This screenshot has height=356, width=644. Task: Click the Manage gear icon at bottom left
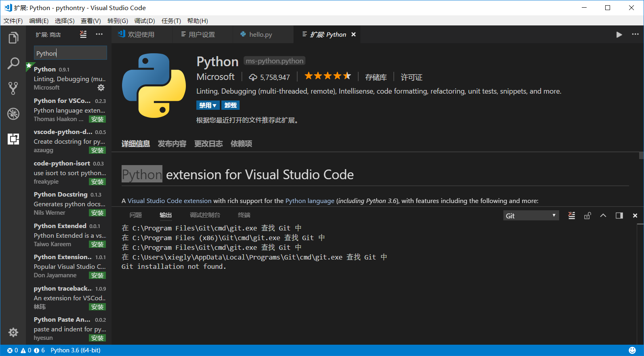point(13,332)
